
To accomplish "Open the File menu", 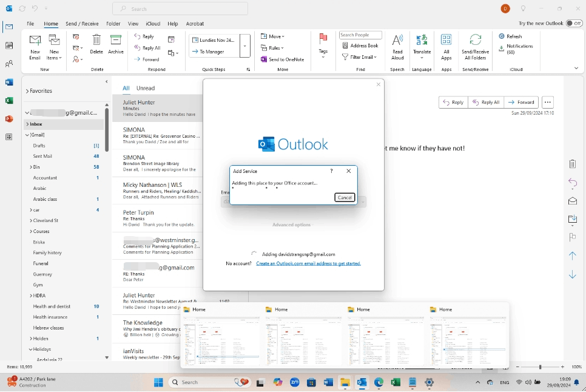I will (x=30, y=24).
